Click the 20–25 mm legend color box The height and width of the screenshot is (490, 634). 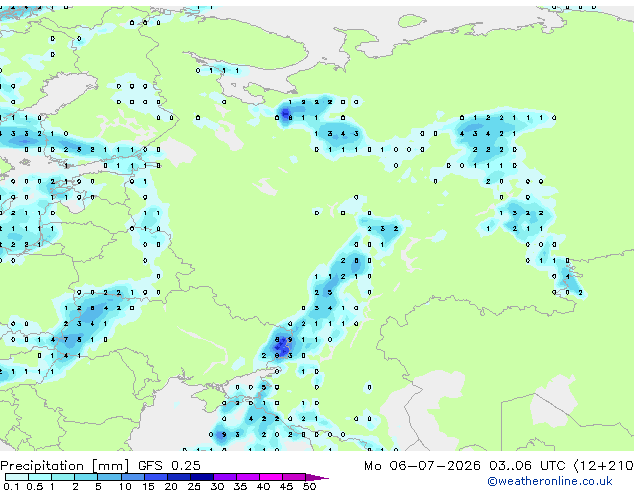point(178,477)
